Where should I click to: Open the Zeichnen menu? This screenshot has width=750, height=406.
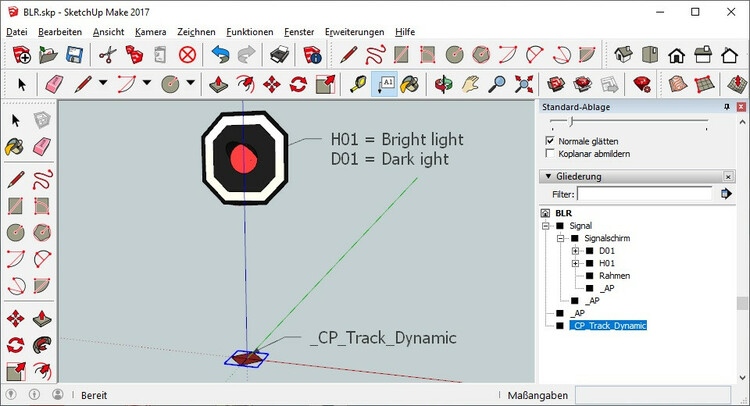(x=196, y=32)
